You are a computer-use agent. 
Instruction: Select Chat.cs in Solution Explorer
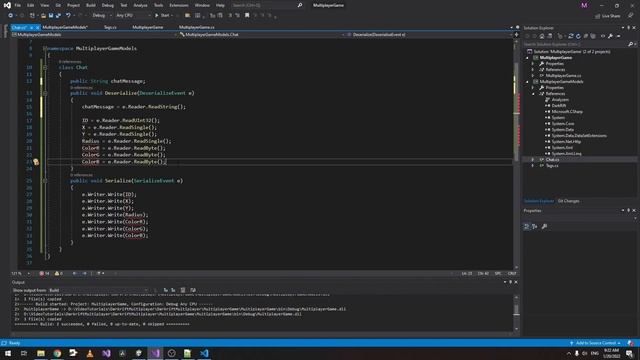click(552, 160)
